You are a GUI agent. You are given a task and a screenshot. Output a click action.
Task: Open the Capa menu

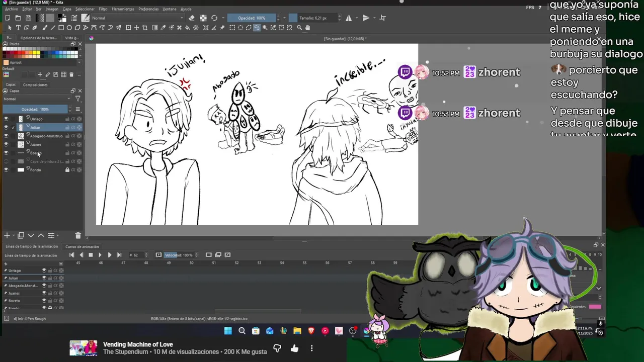click(67, 9)
